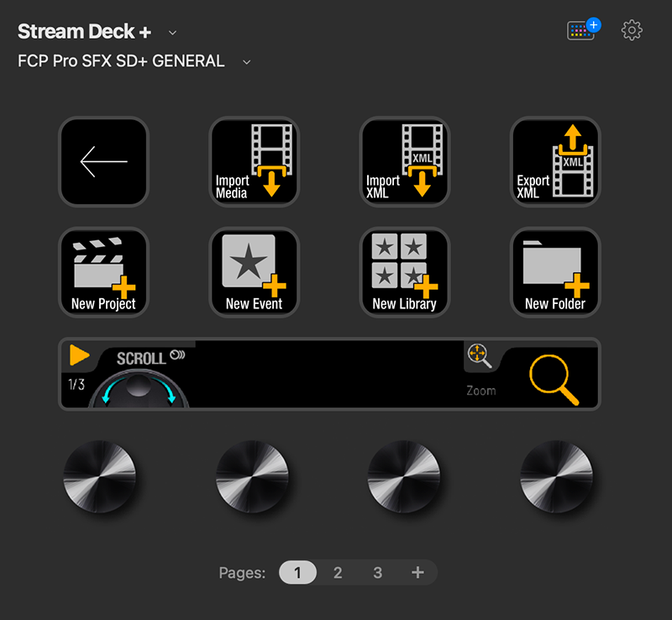672x620 pixels.
Task: Click the first rotary knob
Action: (x=101, y=479)
